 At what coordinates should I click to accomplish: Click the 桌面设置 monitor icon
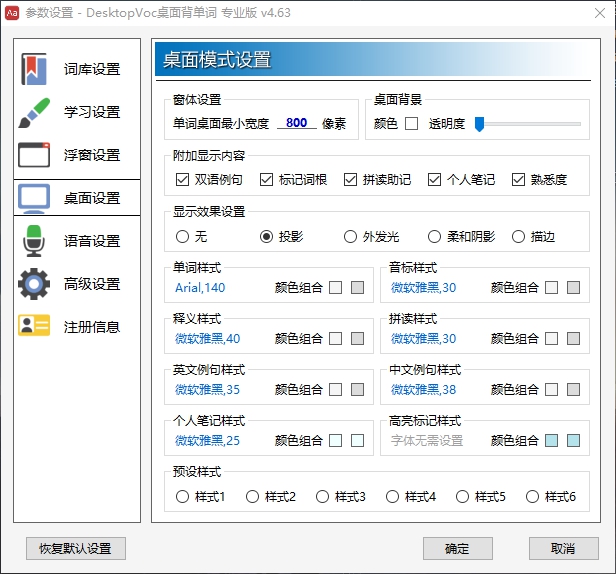35,198
